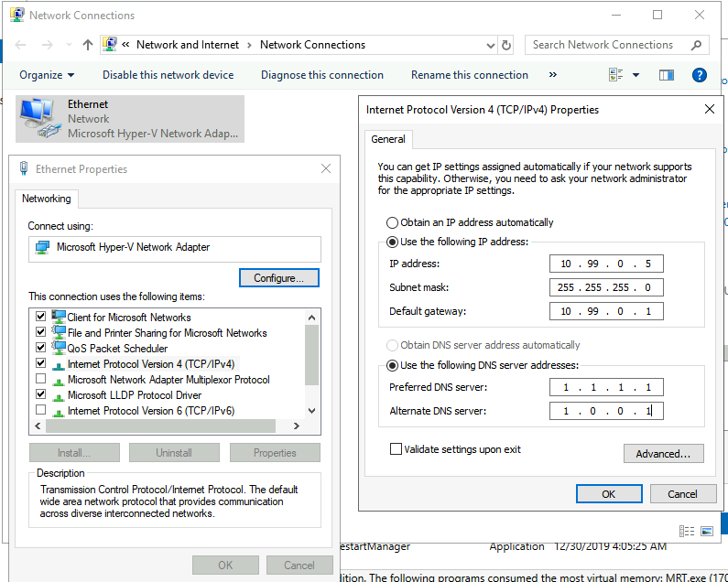Click the Back arrow navigation icon
Screen dimensions: 728x582
point(21,45)
